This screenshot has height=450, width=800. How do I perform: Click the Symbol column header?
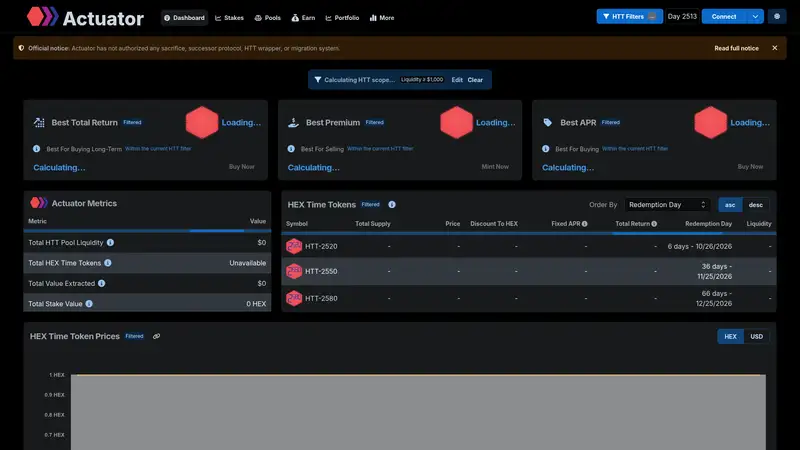(297, 223)
